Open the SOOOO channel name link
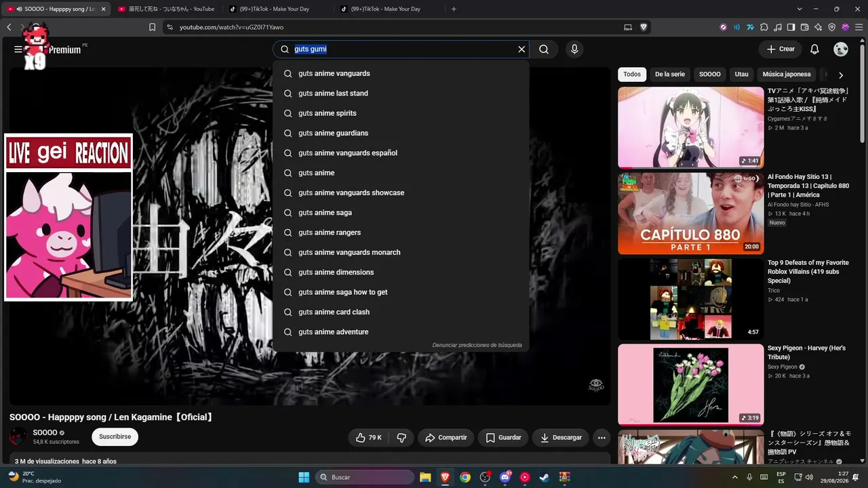This screenshot has width=868, height=488. point(45,433)
